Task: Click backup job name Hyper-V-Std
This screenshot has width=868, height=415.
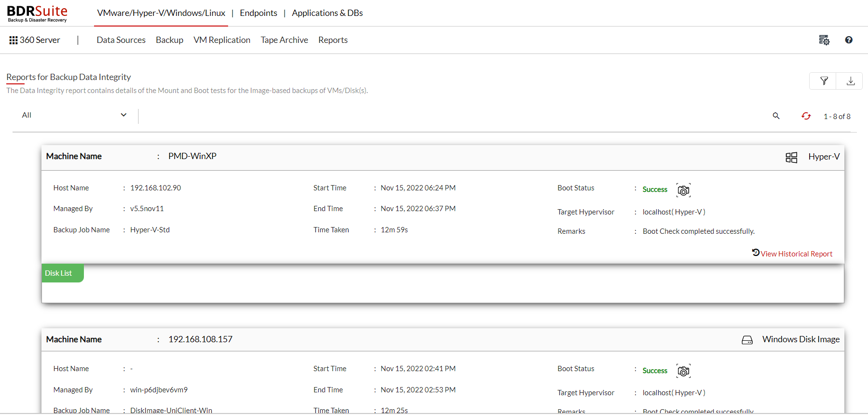Action: point(150,230)
